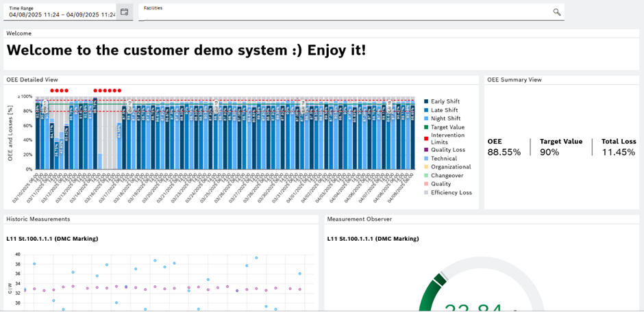
Task: Toggle the Efficiency Loss legend entry
Action: [x=447, y=192]
